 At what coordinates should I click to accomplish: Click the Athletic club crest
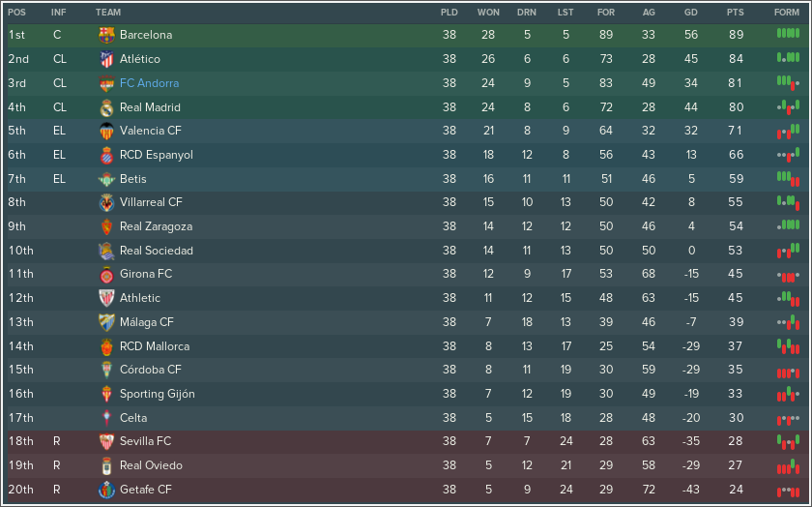[106, 298]
